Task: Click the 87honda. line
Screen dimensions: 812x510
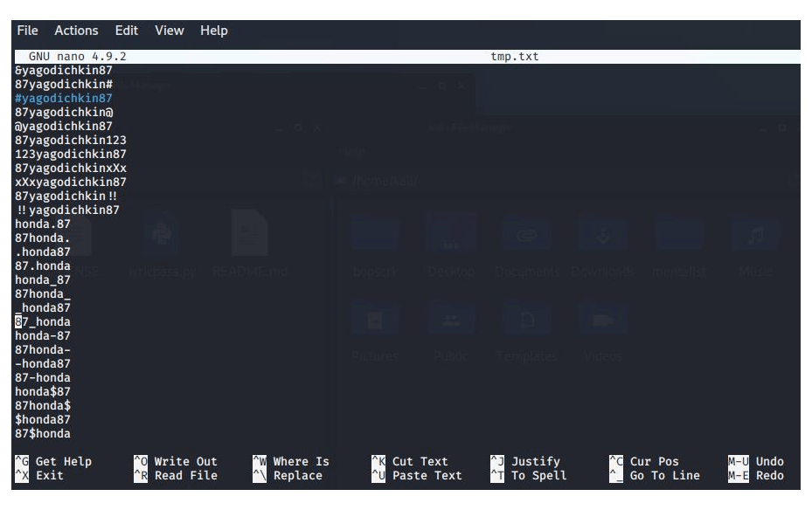Action: point(43,238)
